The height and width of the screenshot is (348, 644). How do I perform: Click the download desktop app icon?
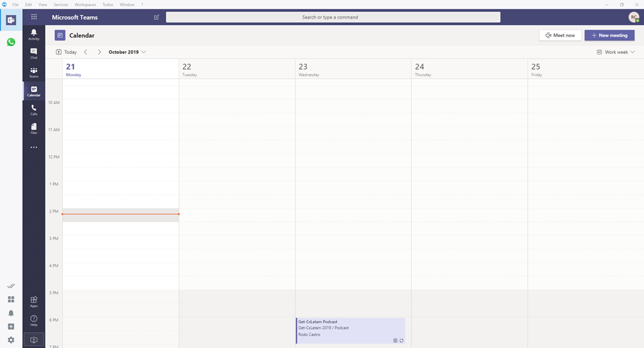click(x=33, y=340)
